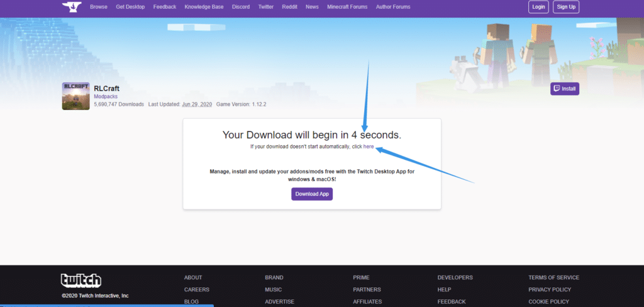Image resolution: width=644 pixels, height=307 pixels.
Task: Open Terms of Service footer link
Action: [553, 277]
